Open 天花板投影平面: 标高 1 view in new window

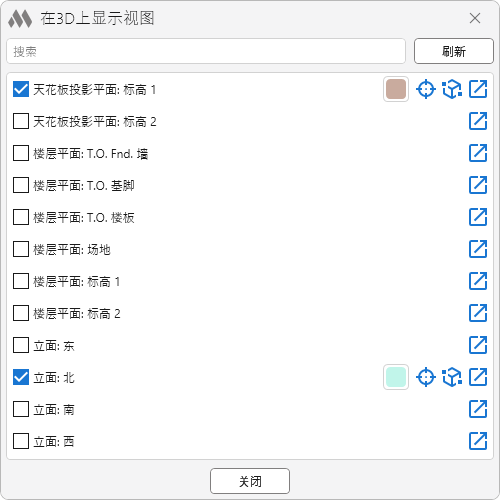(x=478, y=89)
